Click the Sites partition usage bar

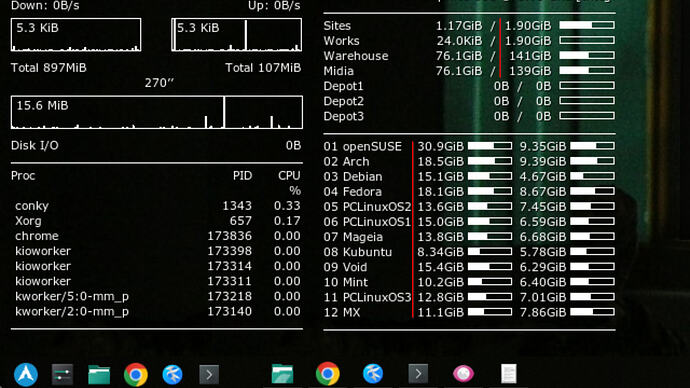pos(587,26)
